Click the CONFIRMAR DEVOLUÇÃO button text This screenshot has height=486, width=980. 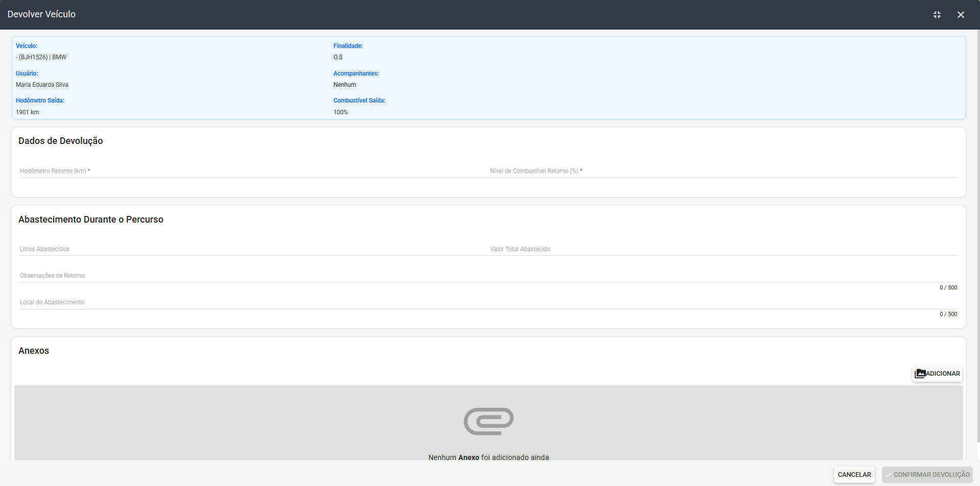[x=932, y=475]
